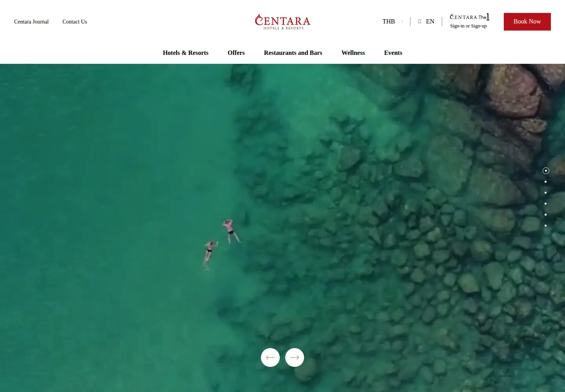Click Sign-in or Sign-up

click(x=468, y=26)
